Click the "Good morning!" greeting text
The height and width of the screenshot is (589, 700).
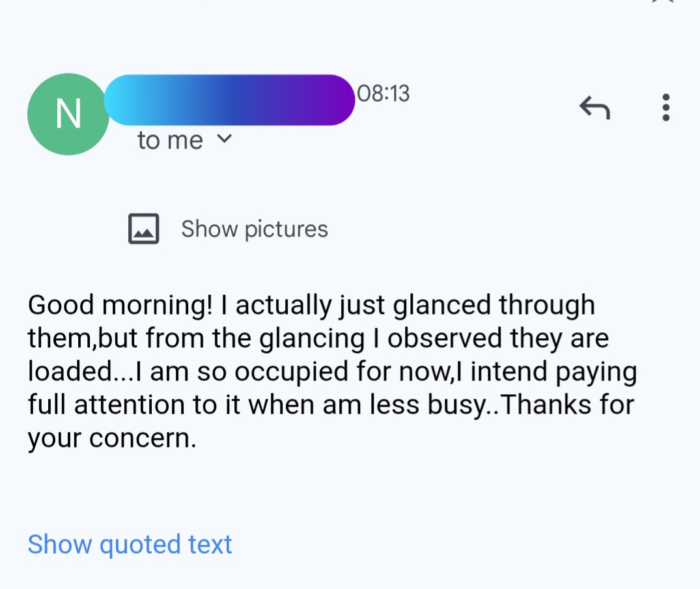click(120, 306)
